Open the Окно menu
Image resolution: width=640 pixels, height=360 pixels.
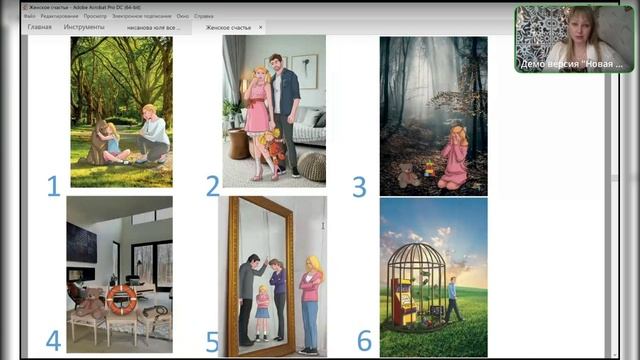click(182, 16)
